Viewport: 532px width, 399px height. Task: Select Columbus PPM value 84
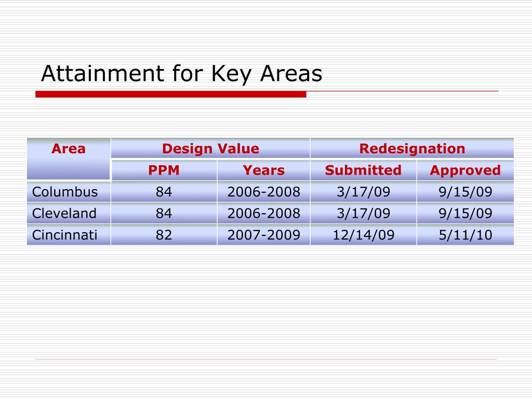pos(164,192)
